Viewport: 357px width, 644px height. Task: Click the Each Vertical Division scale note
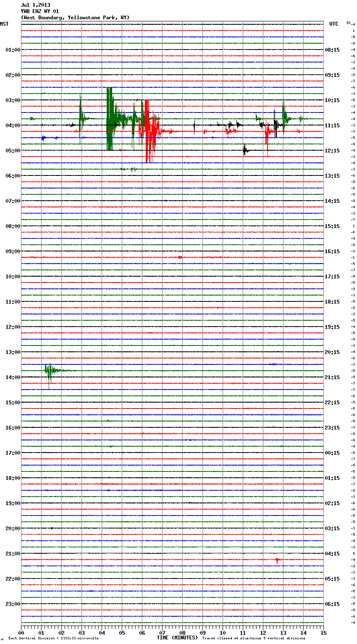pos(53,638)
